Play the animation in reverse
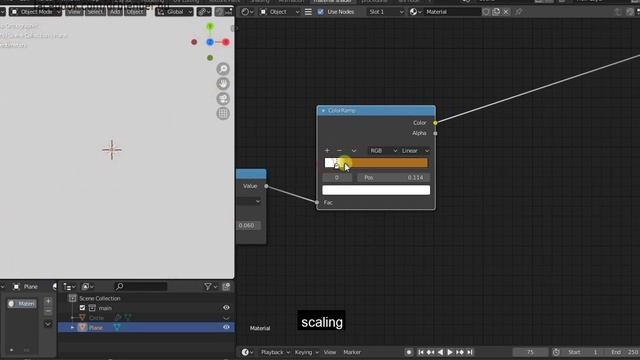The image size is (640, 360). [x=440, y=352]
